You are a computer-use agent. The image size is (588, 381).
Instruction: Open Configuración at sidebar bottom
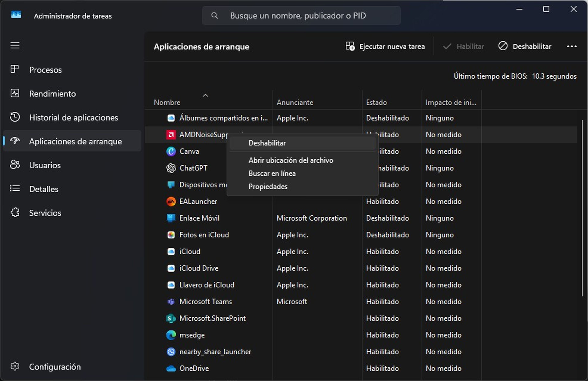pyautogui.click(x=72, y=366)
